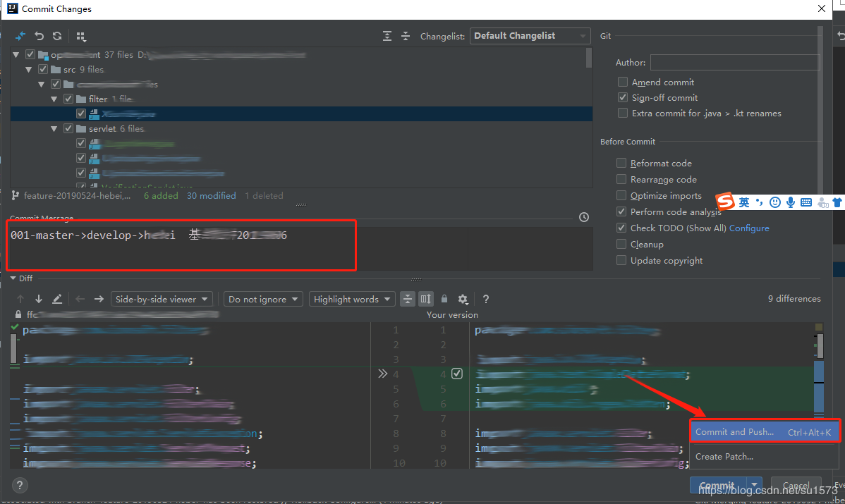Click the Refresh changes icon

(57, 36)
